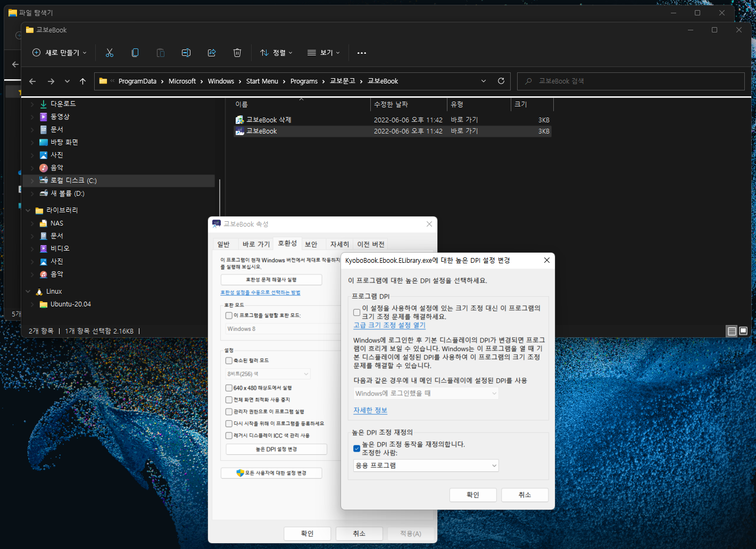Switch to the 보안 tab
Viewport: 756px width, 549px height.
point(311,244)
